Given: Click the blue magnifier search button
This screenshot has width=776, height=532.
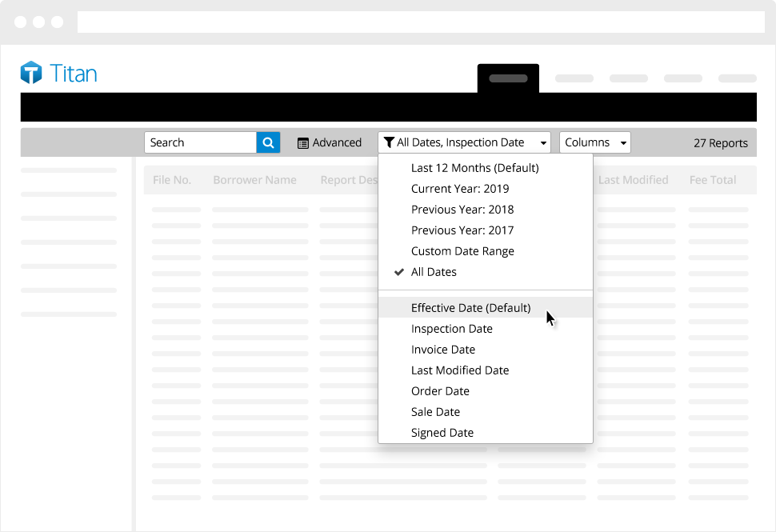Looking at the screenshot, I should [268, 142].
